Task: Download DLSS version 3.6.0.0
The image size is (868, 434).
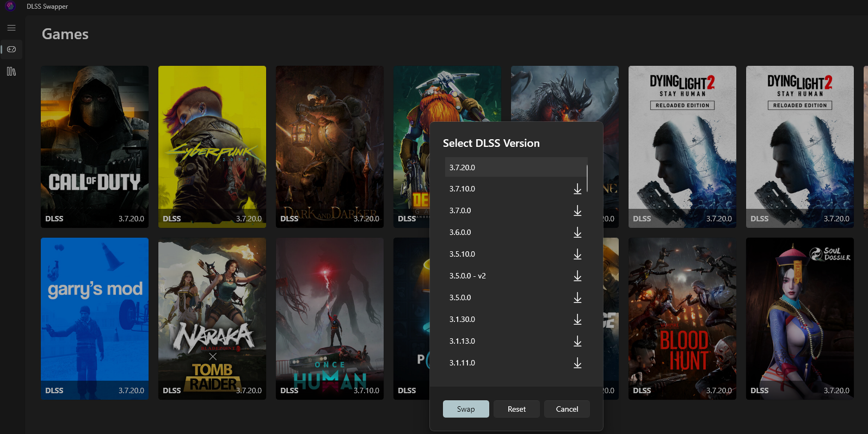Action: pos(577,232)
